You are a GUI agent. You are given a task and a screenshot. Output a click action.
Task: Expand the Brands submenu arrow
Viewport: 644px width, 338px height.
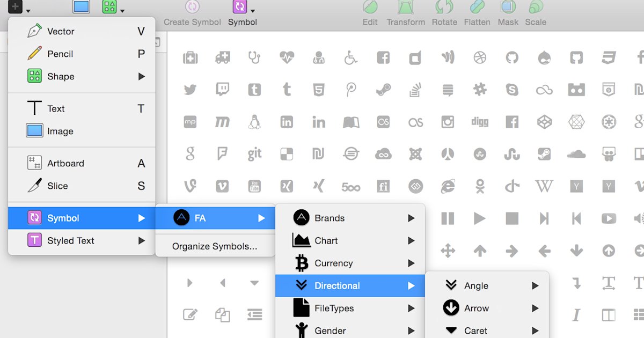pos(411,218)
